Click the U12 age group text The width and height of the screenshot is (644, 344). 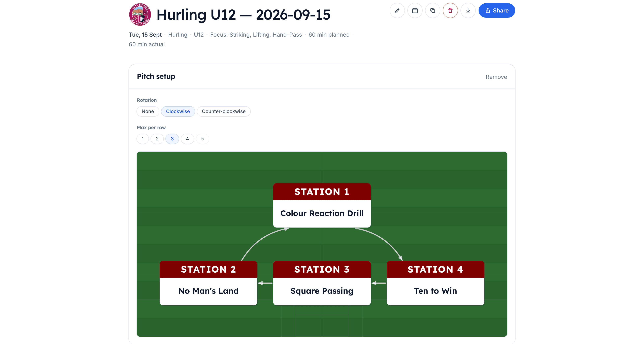(x=199, y=35)
